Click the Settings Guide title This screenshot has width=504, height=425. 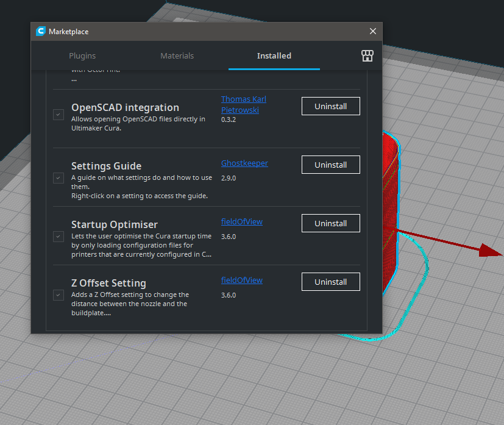tap(107, 166)
